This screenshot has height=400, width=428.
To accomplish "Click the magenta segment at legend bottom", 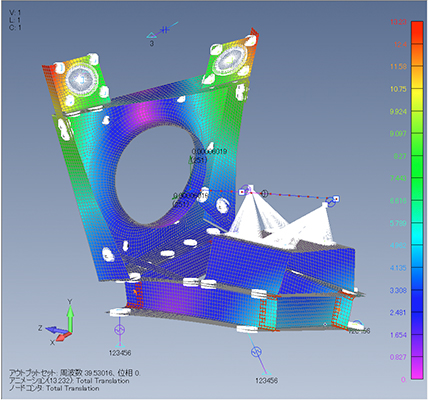I will point(417,368).
